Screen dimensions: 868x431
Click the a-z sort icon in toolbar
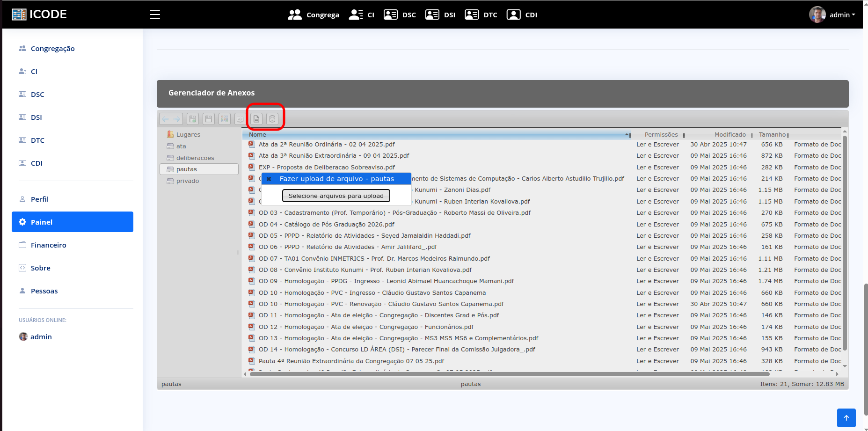tap(240, 119)
